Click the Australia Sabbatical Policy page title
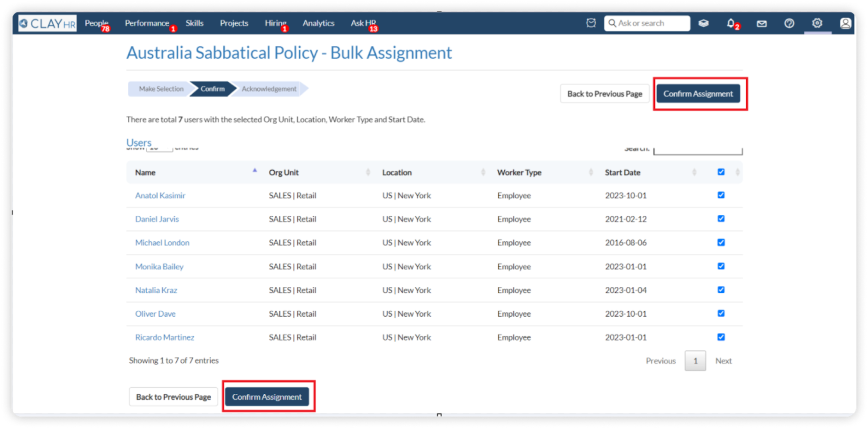The height and width of the screenshot is (429, 868). pyautogui.click(x=289, y=53)
